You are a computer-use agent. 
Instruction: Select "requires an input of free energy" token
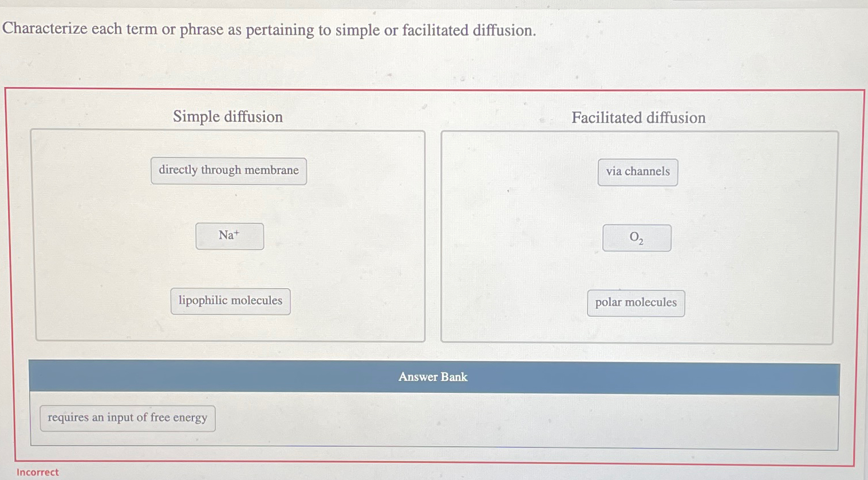(127, 418)
